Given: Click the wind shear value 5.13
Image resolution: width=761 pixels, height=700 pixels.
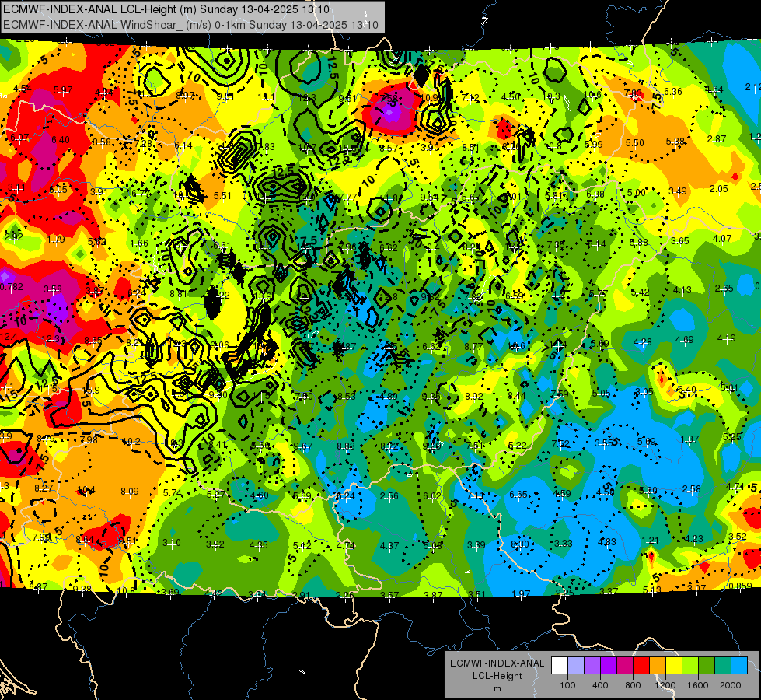Looking at the screenshot, I should pyautogui.click(x=652, y=590).
